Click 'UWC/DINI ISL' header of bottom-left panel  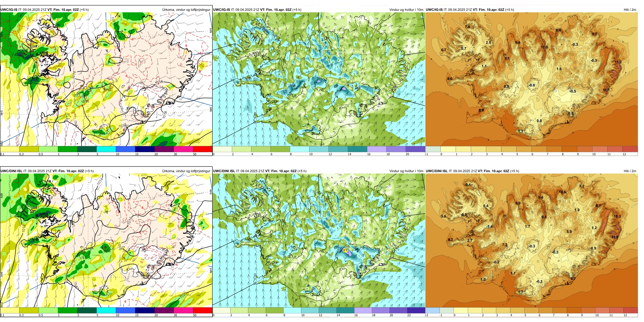pos(12,171)
